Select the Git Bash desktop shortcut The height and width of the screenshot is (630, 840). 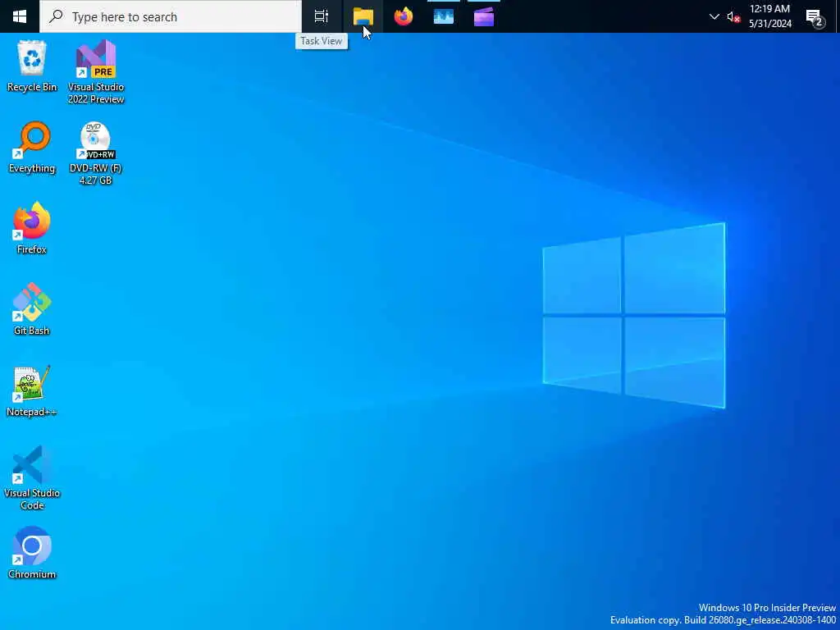tap(32, 309)
